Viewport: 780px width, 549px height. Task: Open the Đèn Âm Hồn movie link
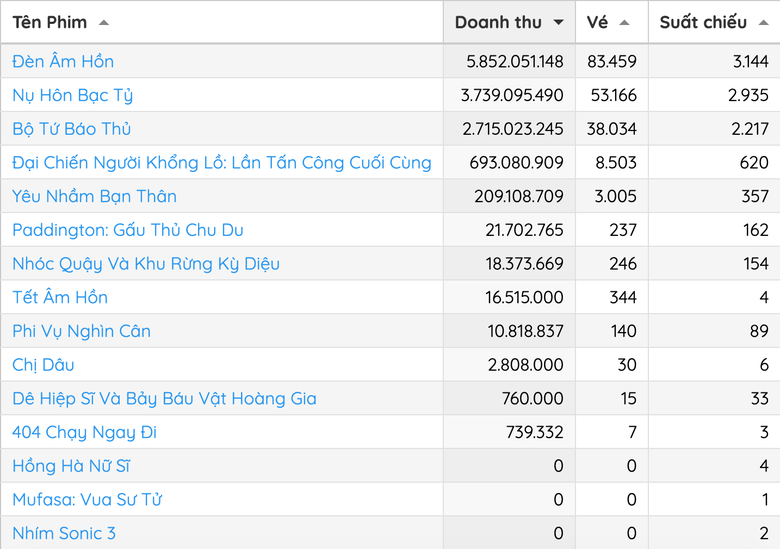(x=63, y=61)
